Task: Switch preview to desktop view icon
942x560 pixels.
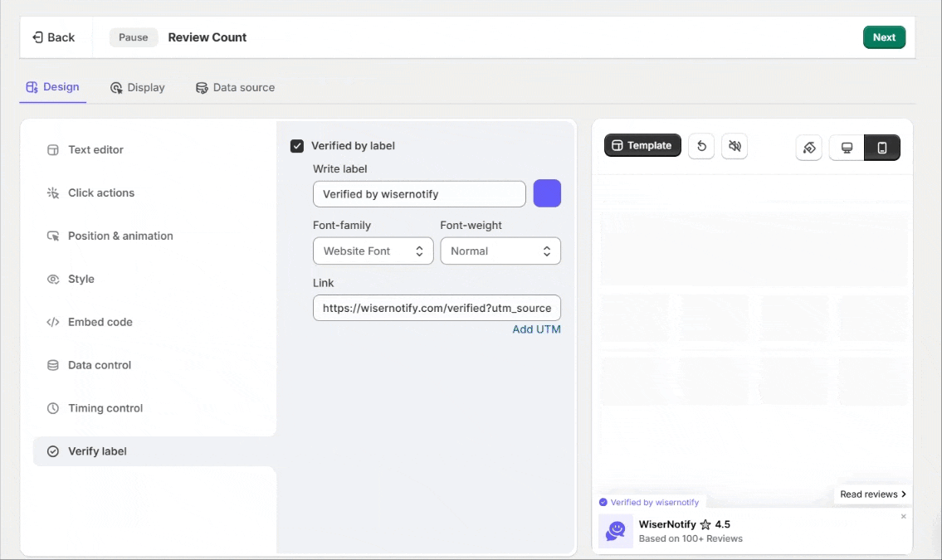Action: pyautogui.click(x=847, y=148)
